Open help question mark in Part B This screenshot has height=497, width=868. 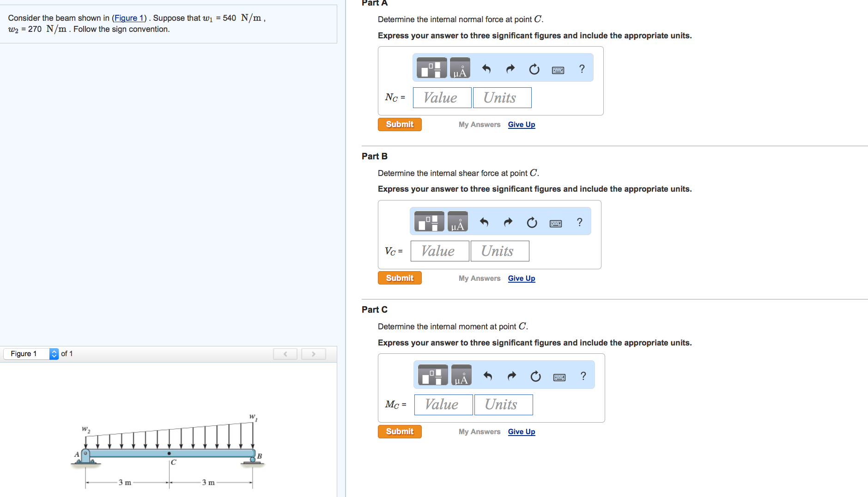pyautogui.click(x=580, y=222)
